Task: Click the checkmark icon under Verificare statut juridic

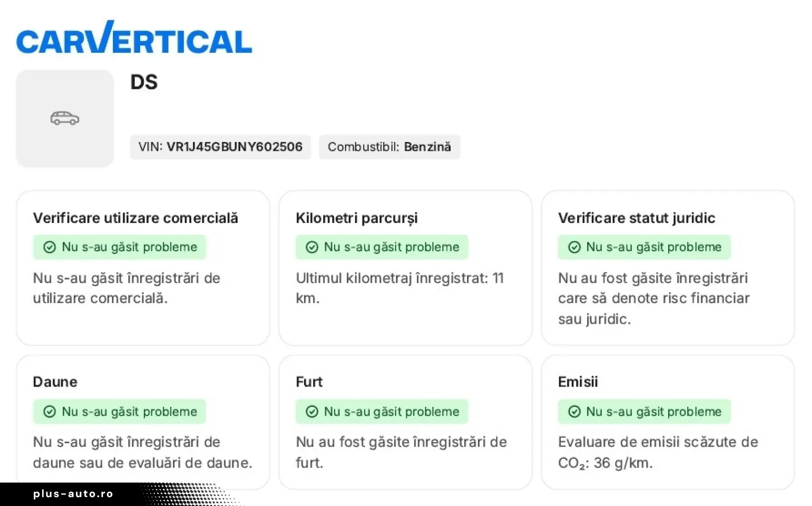Action: click(574, 247)
